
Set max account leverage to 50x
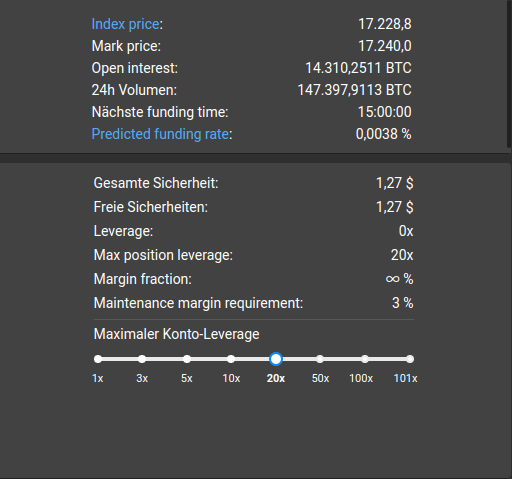(x=320, y=359)
